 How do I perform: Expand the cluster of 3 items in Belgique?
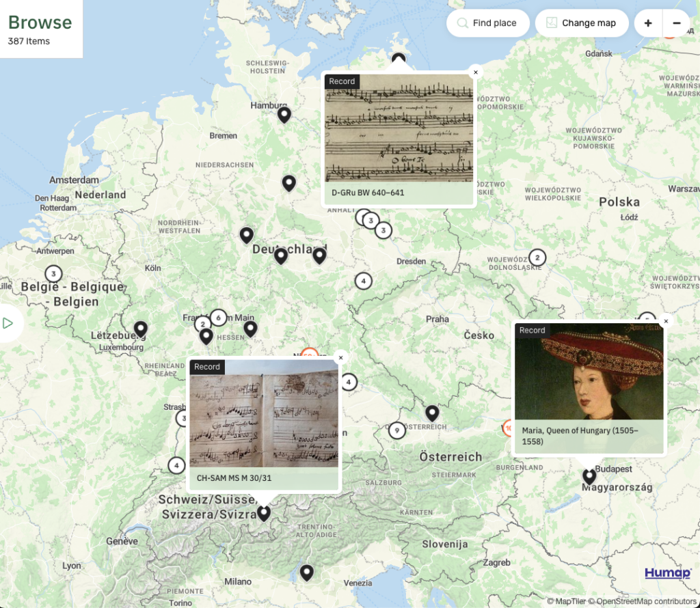(x=52, y=273)
